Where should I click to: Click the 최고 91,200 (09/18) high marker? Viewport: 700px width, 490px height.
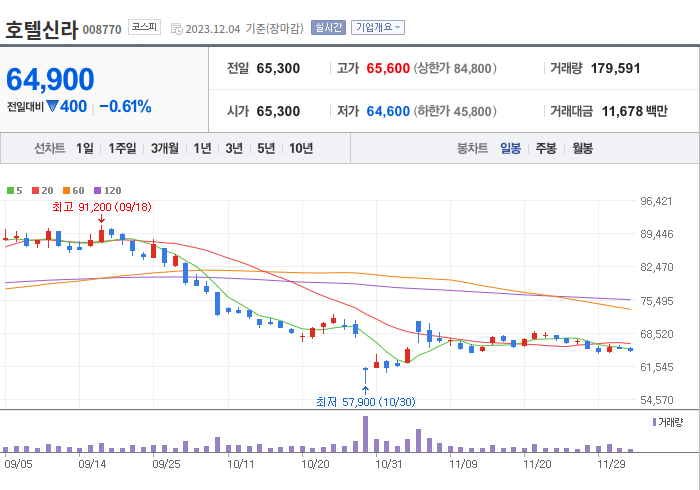(x=102, y=207)
